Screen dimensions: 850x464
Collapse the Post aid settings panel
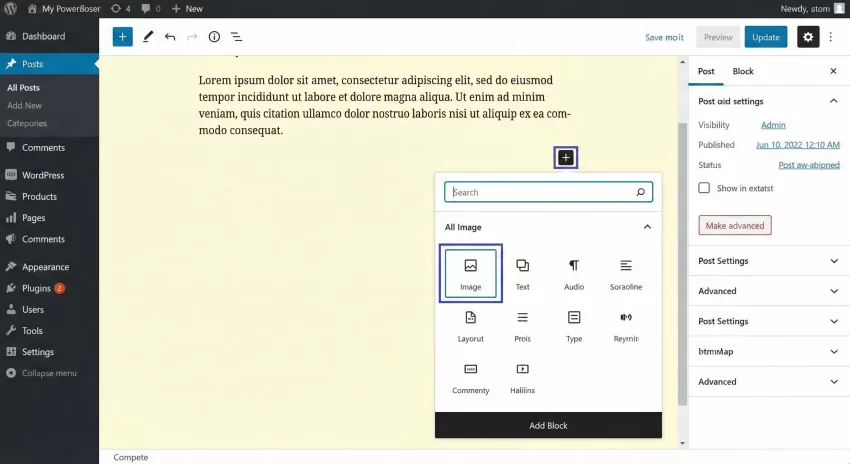click(833, 101)
